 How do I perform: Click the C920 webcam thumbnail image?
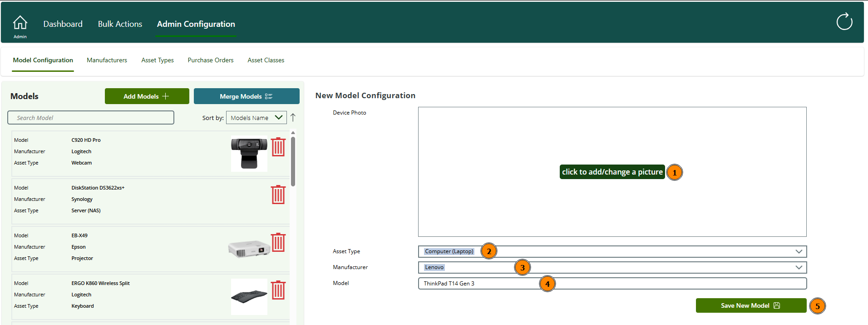[249, 154]
